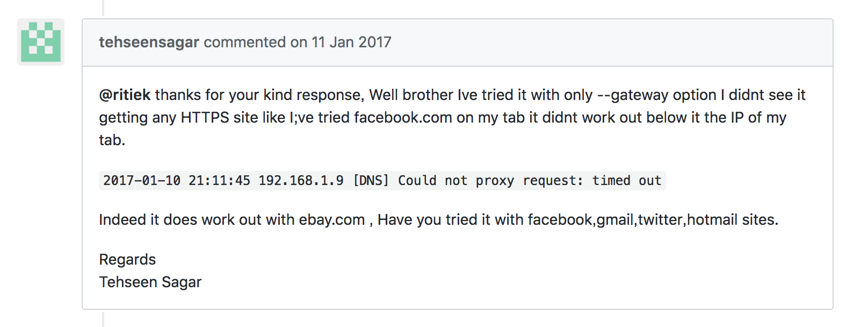Click the word 'commented' in the header
The width and height of the screenshot is (868, 327).
(x=244, y=42)
